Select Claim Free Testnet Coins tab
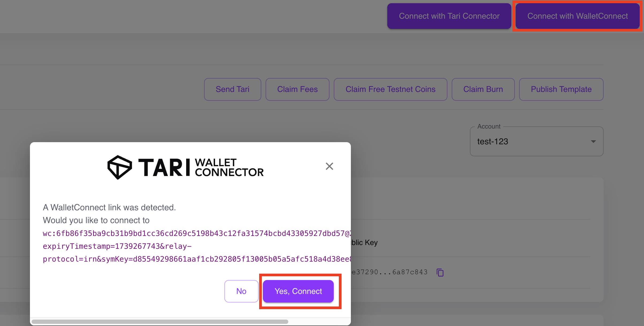This screenshot has height=326, width=644. click(391, 89)
